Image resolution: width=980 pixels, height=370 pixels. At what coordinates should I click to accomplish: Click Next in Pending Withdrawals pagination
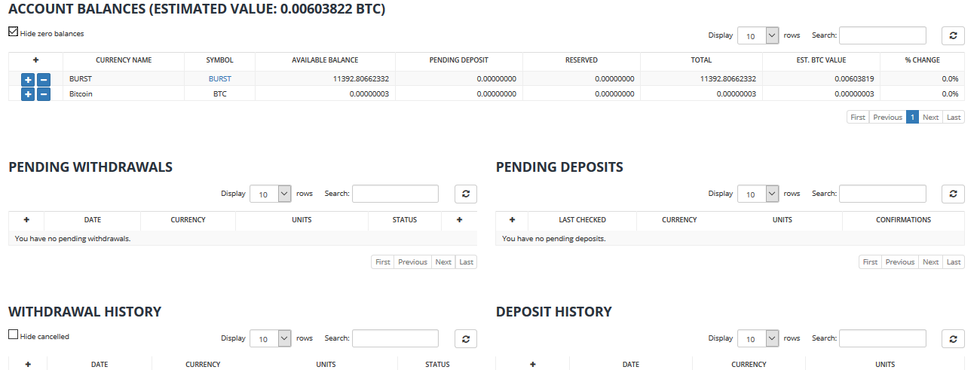443,262
